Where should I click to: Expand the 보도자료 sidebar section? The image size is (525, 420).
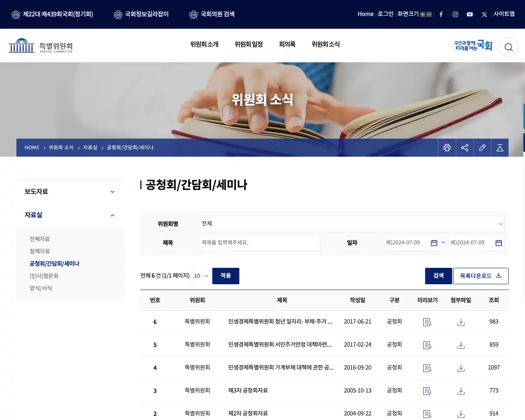pyautogui.click(x=70, y=192)
